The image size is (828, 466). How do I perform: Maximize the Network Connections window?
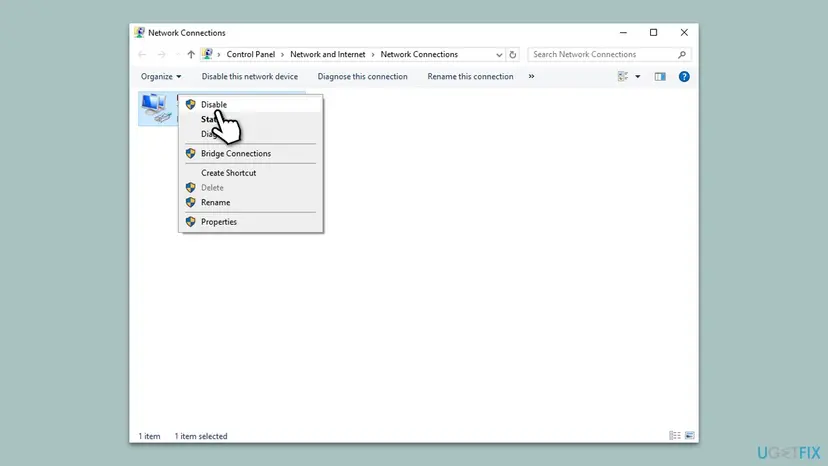coord(653,33)
